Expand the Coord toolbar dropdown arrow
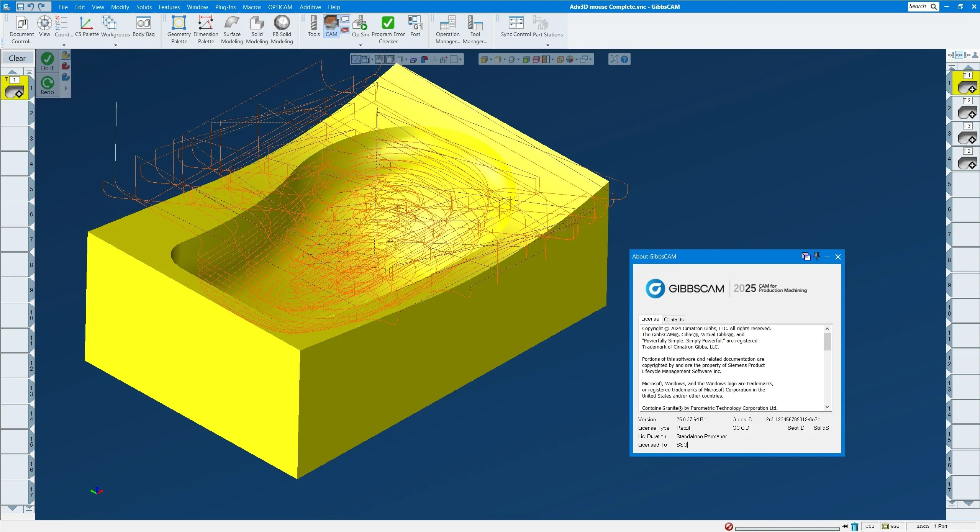 (x=64, y=45)
